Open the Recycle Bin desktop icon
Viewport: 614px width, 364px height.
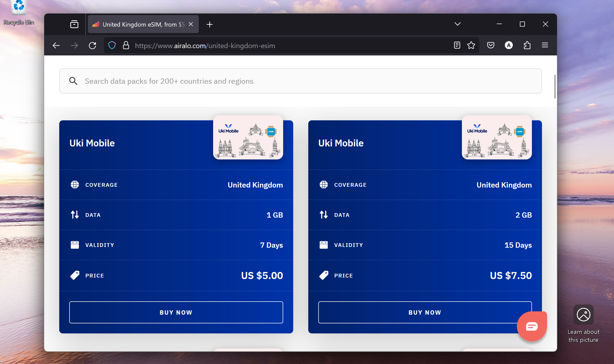coord(19,13)
